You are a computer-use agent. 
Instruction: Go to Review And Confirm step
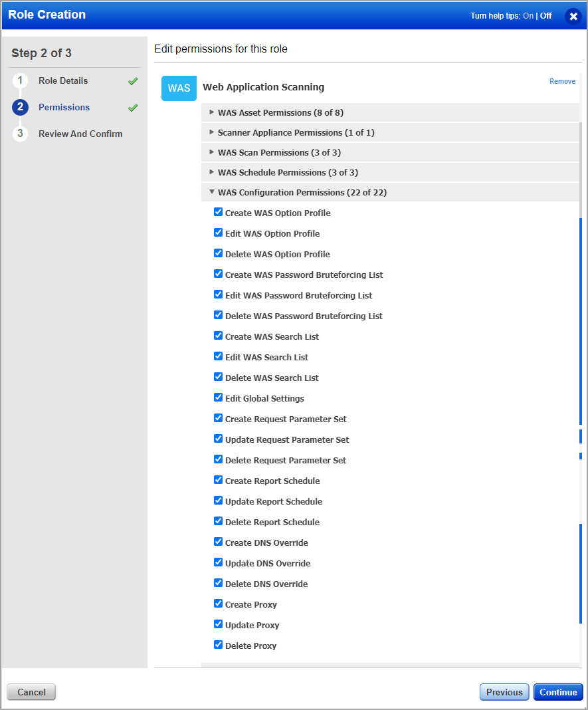coord(80,134)
